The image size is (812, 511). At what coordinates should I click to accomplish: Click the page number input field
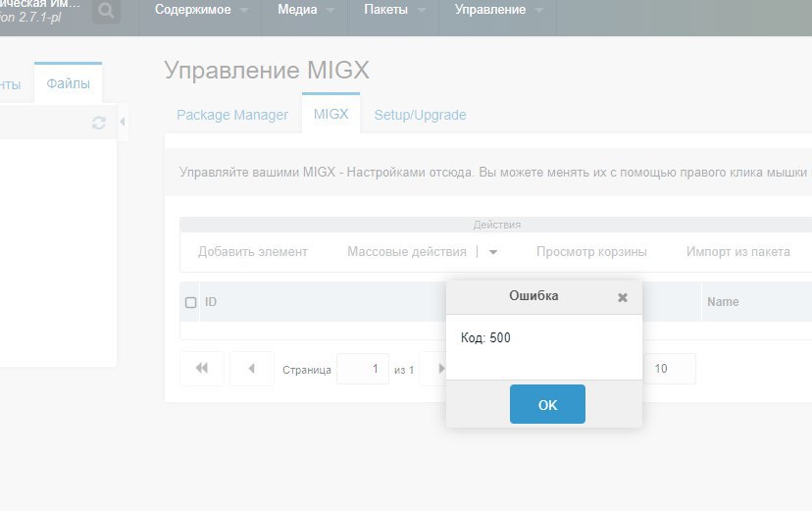click(x=363, y=369)
